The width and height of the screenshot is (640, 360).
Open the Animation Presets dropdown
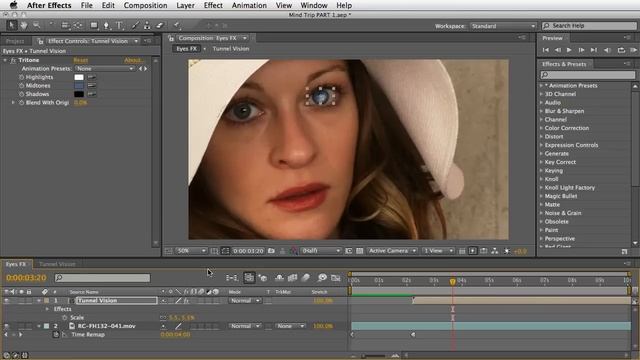tap(105, 69)
